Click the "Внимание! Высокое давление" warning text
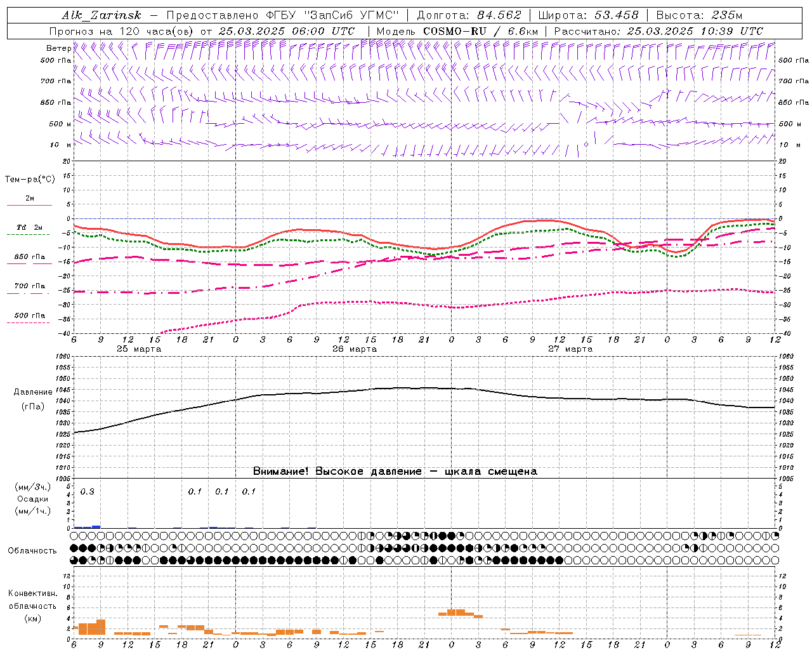The height and width of the screenshot is (650, 812). (337, 472)
